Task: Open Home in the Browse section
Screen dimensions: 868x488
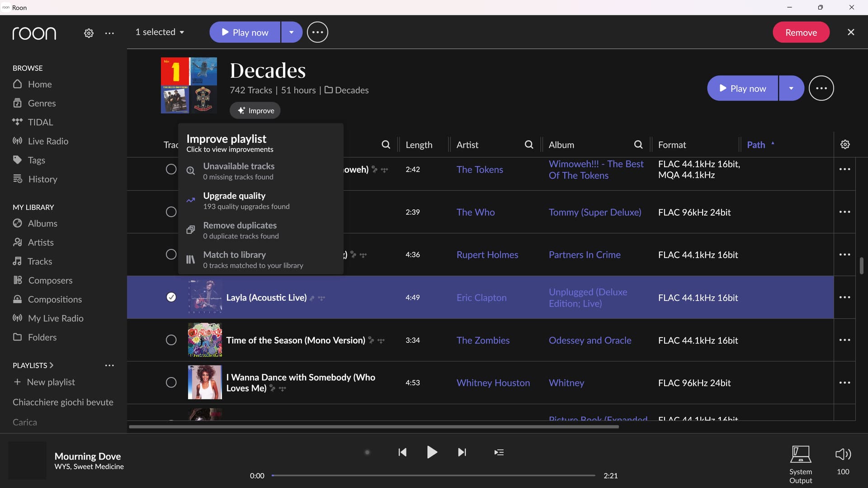Action: 40,84
